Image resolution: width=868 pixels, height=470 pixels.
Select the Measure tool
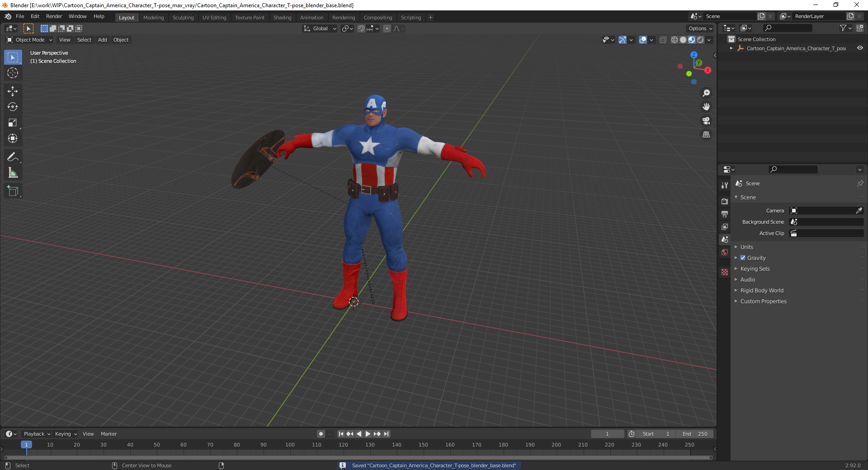pos(13,173)
